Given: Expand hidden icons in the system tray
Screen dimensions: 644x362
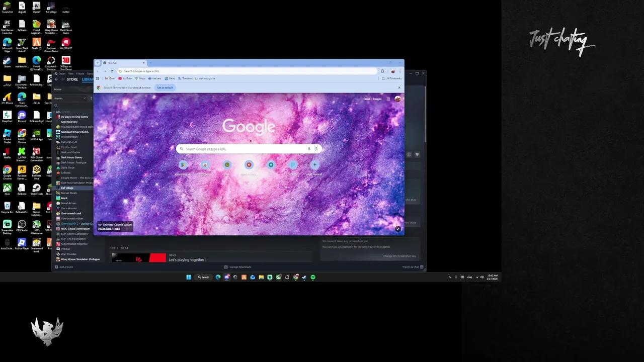Looking at the screenshot, I should point(450,277).
